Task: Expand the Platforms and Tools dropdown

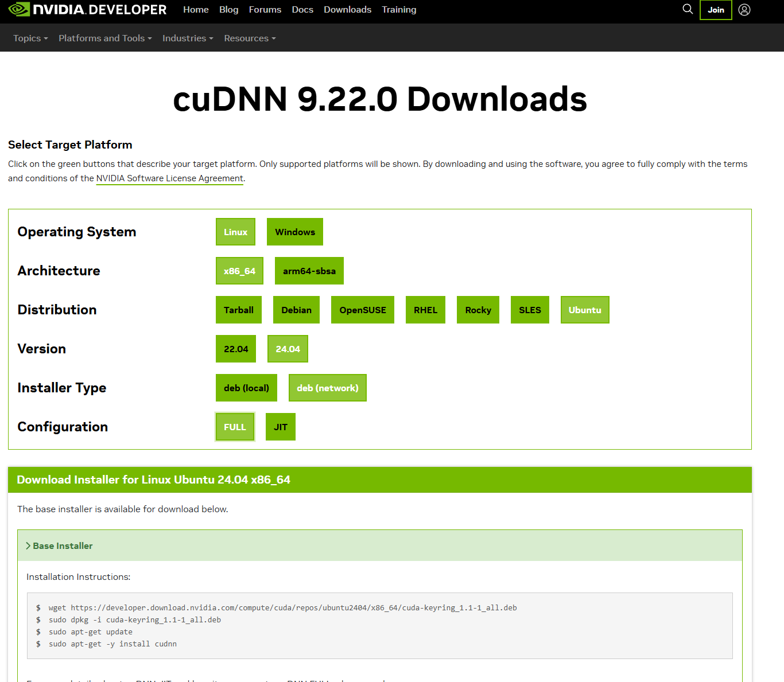Action: pos(105,38)
